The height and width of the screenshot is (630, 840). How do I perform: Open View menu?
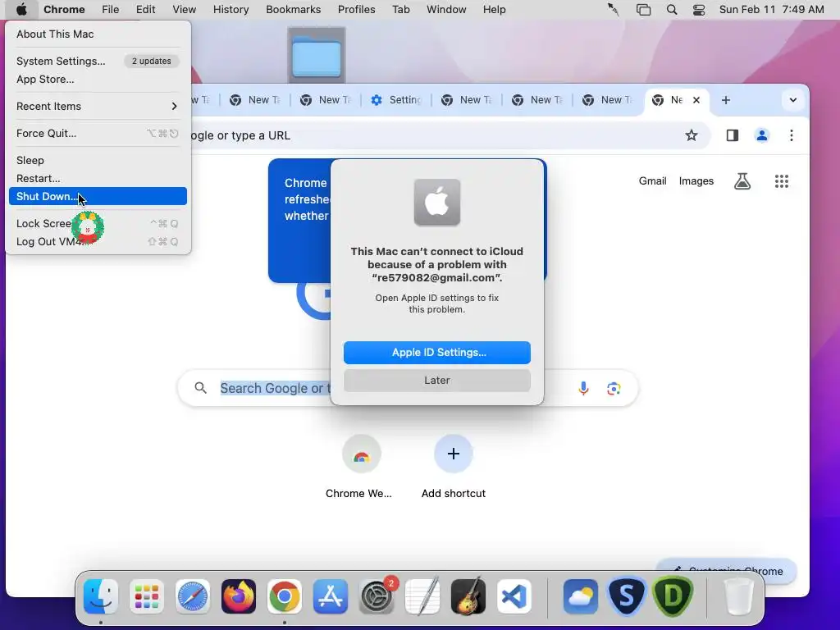pyautogui.click(x=185, y=10)
